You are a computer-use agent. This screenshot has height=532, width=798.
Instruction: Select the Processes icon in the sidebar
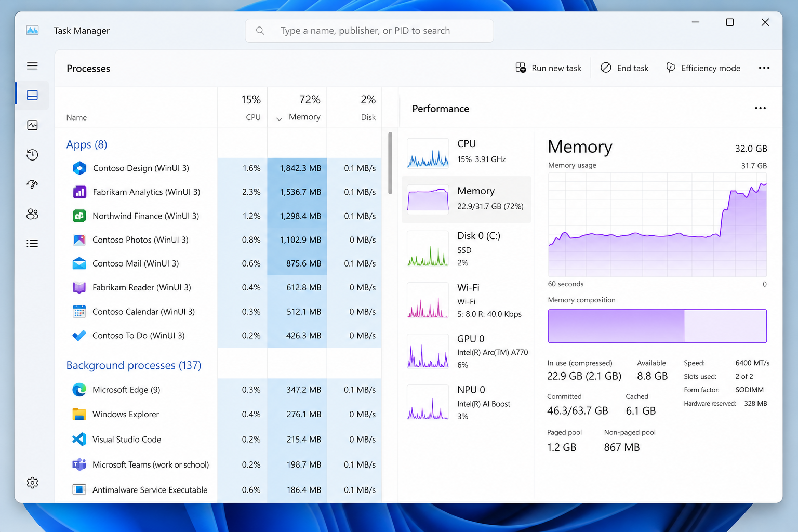click(x=32, y=95)
